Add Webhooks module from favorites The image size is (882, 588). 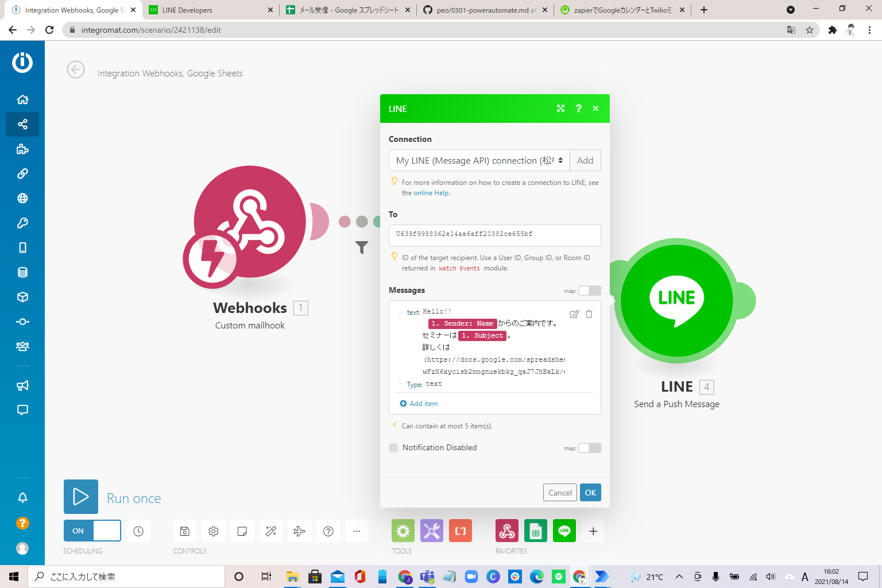[507, 531]
